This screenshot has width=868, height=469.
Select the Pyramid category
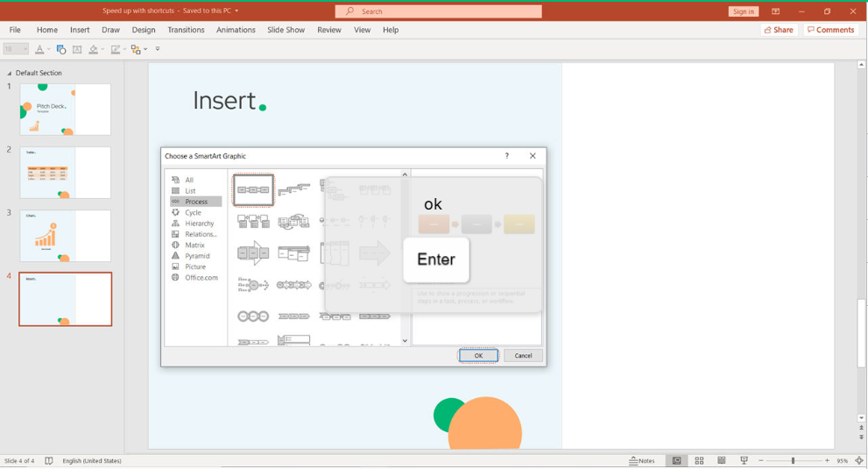pyautogui.click(x=197, y=256)
